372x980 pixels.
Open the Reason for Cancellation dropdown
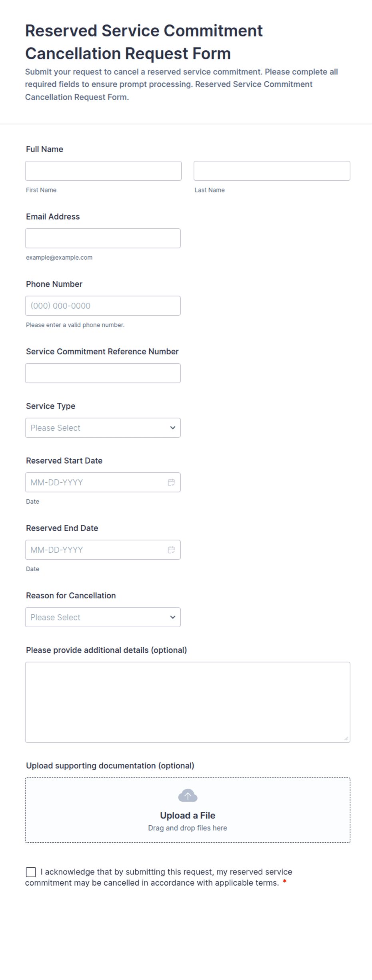click(x=103, y=617)
